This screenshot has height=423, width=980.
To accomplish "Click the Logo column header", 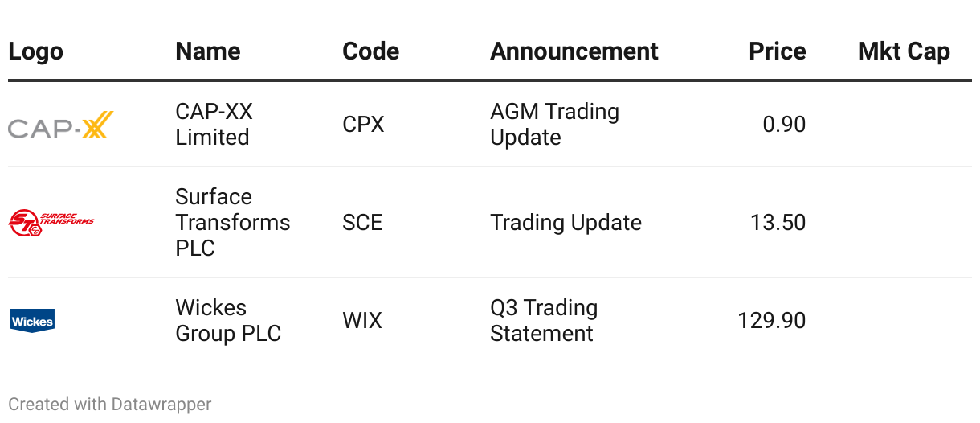I will point(35,51).
